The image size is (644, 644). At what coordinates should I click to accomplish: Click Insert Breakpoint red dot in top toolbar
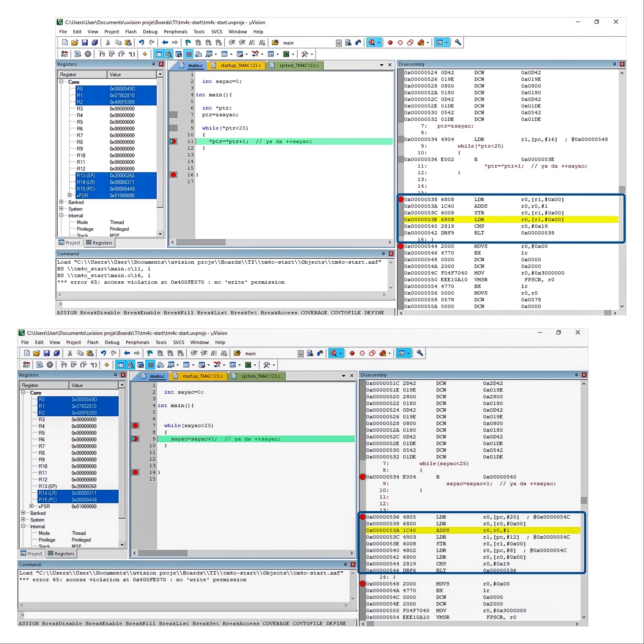tap(390, 43)
